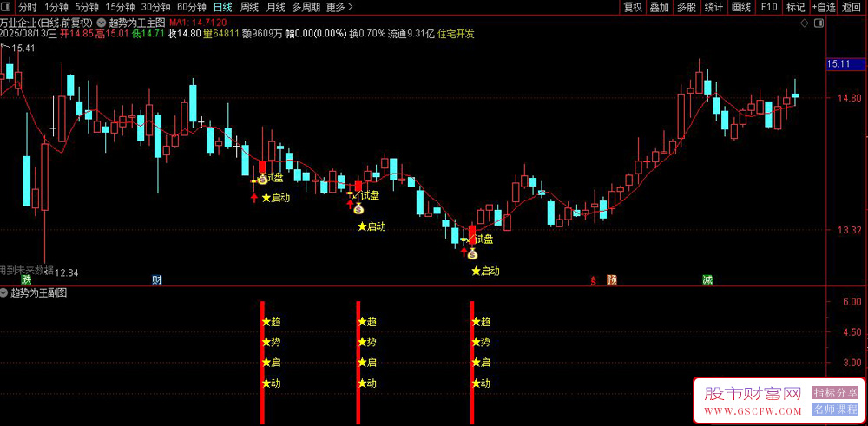Click the 用到未来数据 warning text
This screenshot has height=426, width=868.
[x=27, y=270]
